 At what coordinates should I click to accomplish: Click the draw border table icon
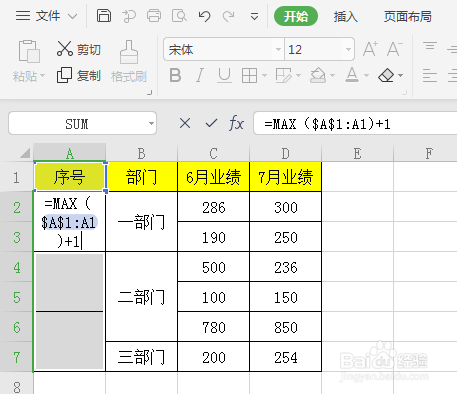(284, 75)
